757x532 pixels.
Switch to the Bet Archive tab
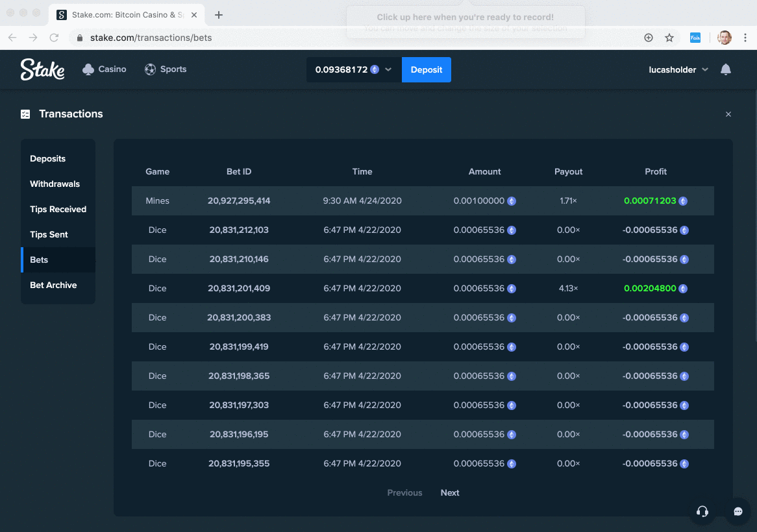click(x=58, y=285)
